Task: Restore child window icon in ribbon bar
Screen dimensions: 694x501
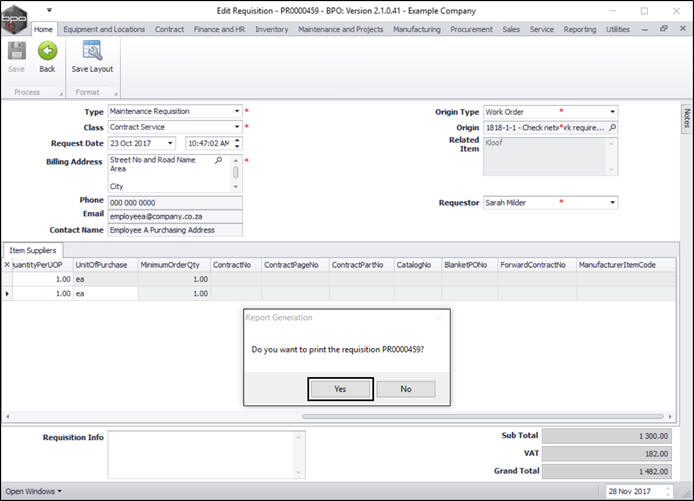Action: [x=663, y=29]
